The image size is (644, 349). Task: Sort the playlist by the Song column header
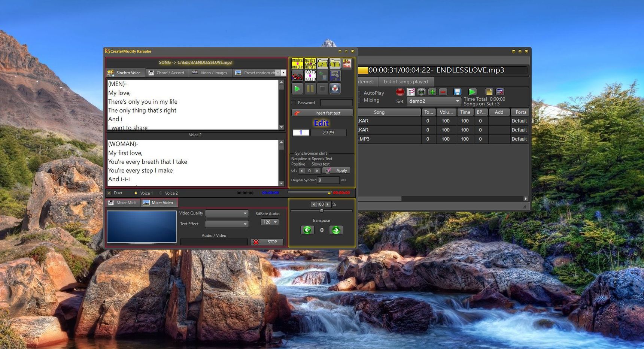pyautogui.click(x=379, y=112)
